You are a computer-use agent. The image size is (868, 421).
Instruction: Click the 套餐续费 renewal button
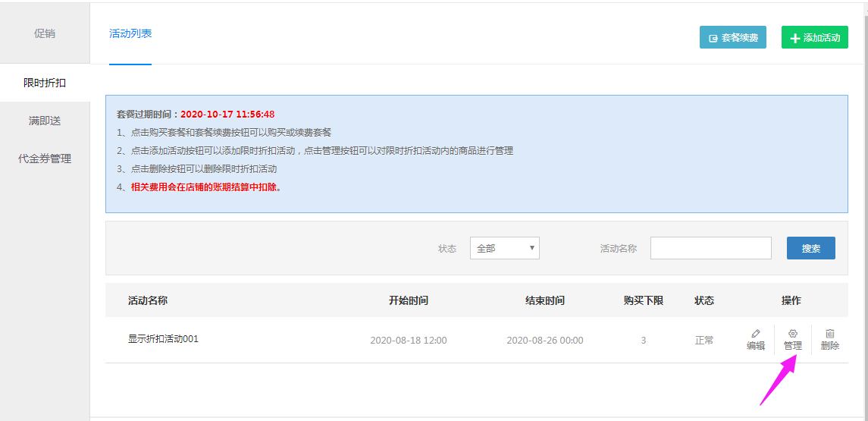[x=732, y=38]
